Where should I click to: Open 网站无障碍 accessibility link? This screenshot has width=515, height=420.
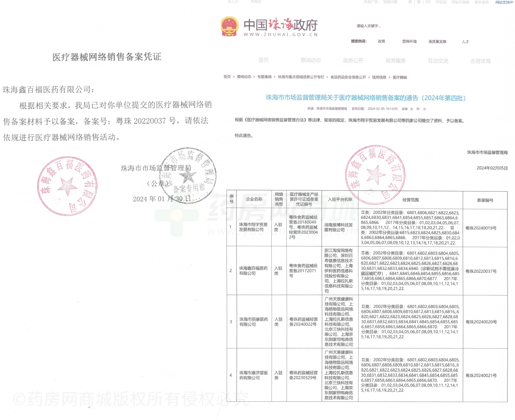pos(460,2)
